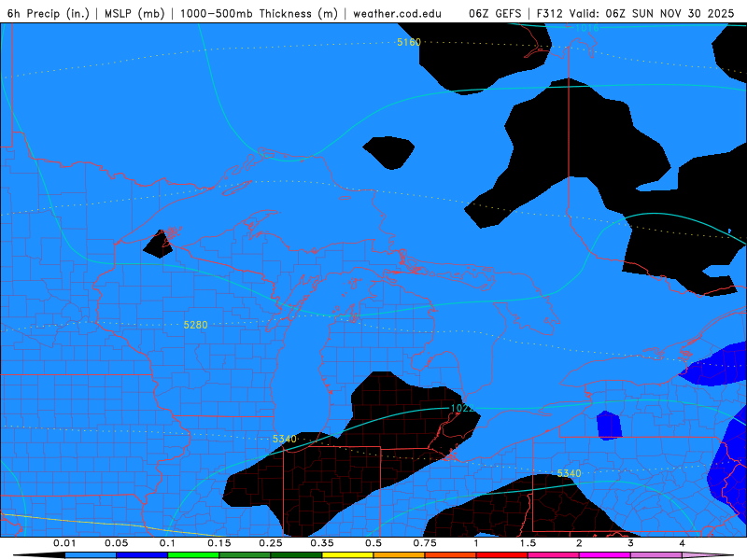The width and height of the screenshot is (747, 560).
Task: Click the "1016" pressure label at top
Action: [587, 28]
